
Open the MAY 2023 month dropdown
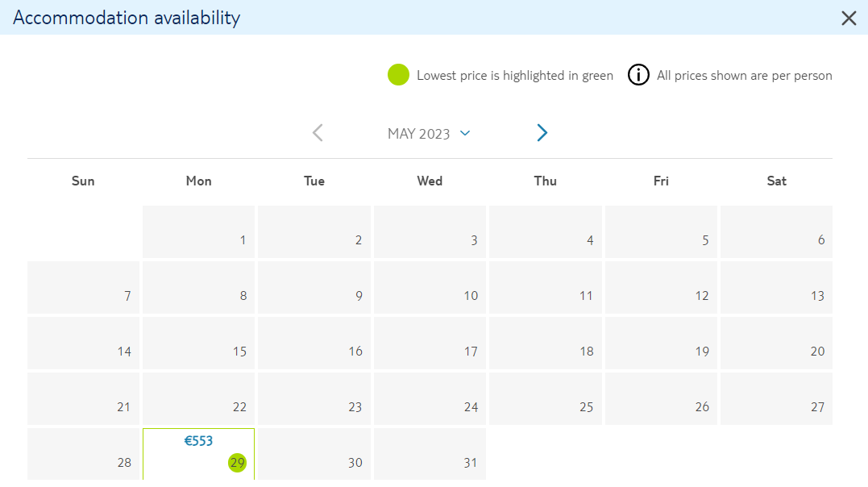(429, 134)
